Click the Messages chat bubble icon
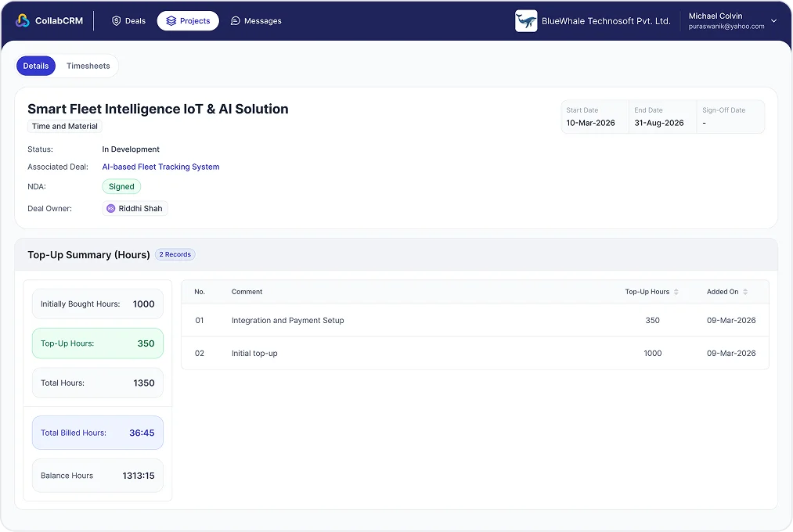The image size is (793, 532). tap(235, 20)
